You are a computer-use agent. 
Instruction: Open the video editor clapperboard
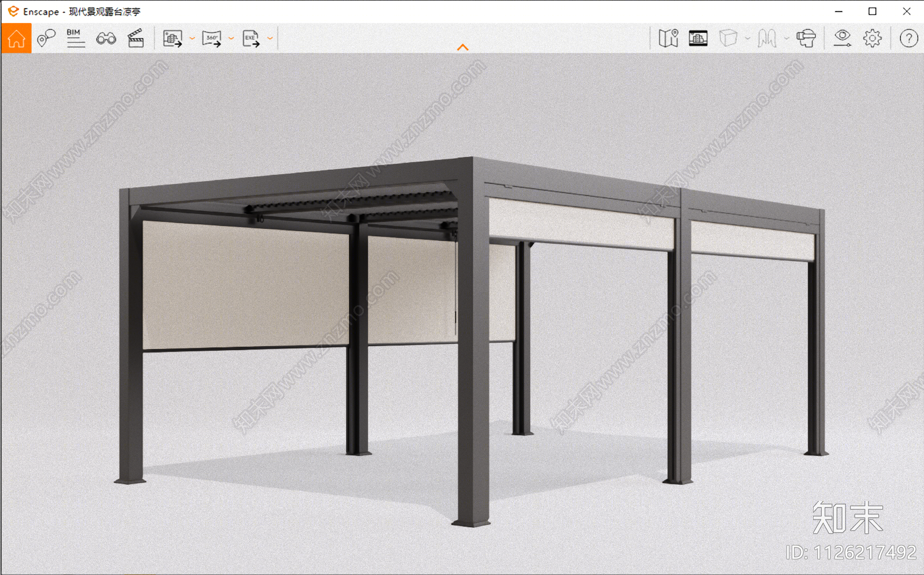[136, 38]
